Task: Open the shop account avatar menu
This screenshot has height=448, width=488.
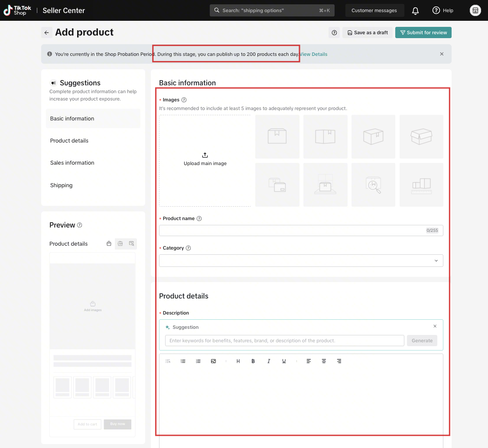Action: pyautogui.click(x=475, y=10)
